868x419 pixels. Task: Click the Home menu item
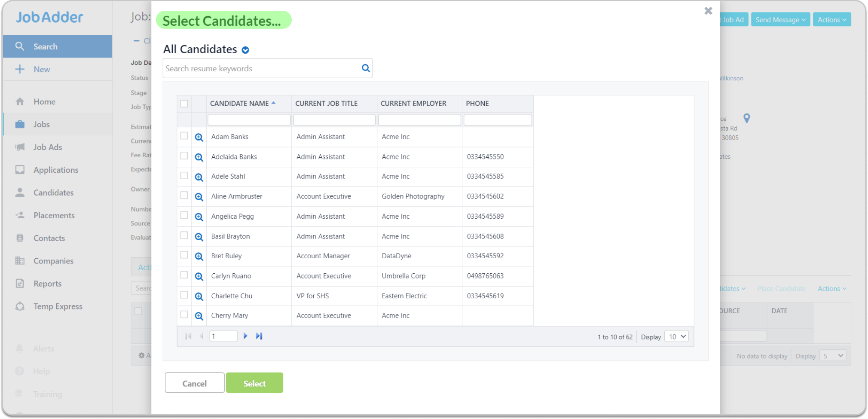tap(44, 101)
